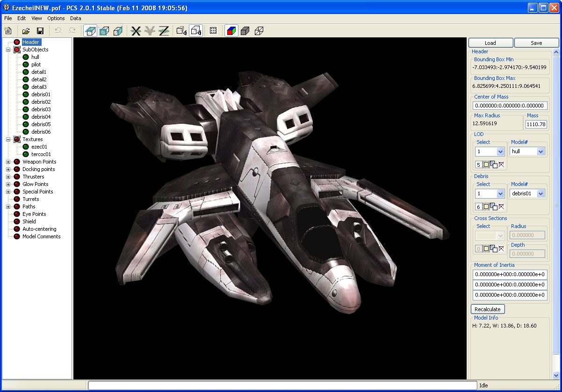Click the LOD delete item icon
The height and width of the screenshot is (392, 562).
click(x=501, y=164)
